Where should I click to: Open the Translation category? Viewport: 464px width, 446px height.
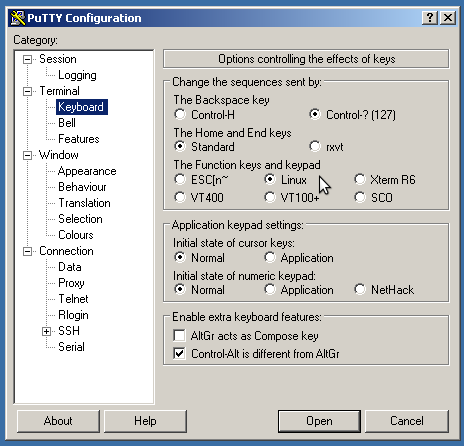[x=84, y=203]
